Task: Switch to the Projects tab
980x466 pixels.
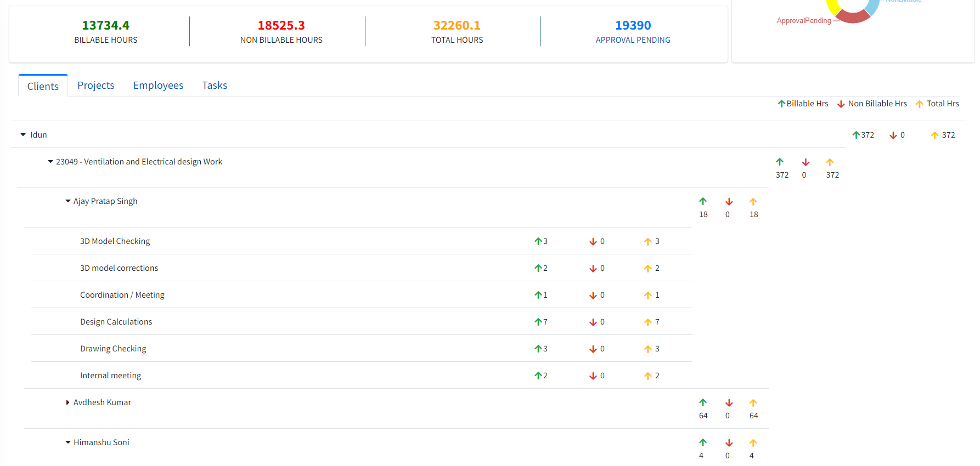Action: tap(95, 86)
